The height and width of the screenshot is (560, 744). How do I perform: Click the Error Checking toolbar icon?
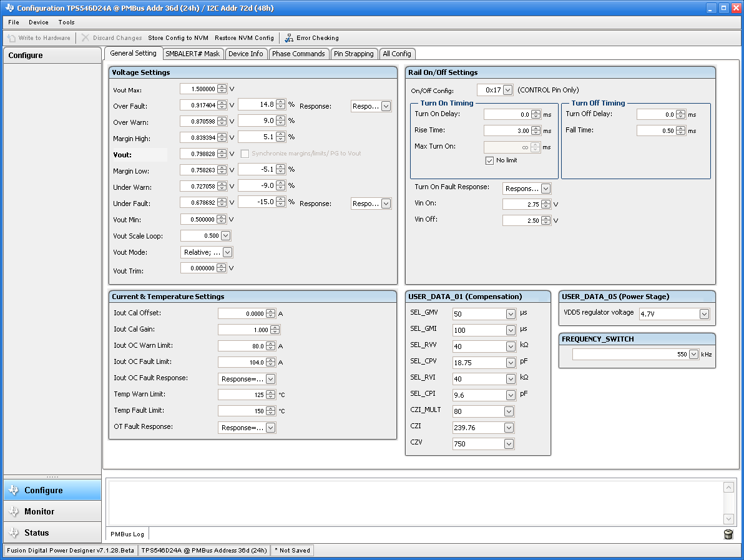(289, 38)
